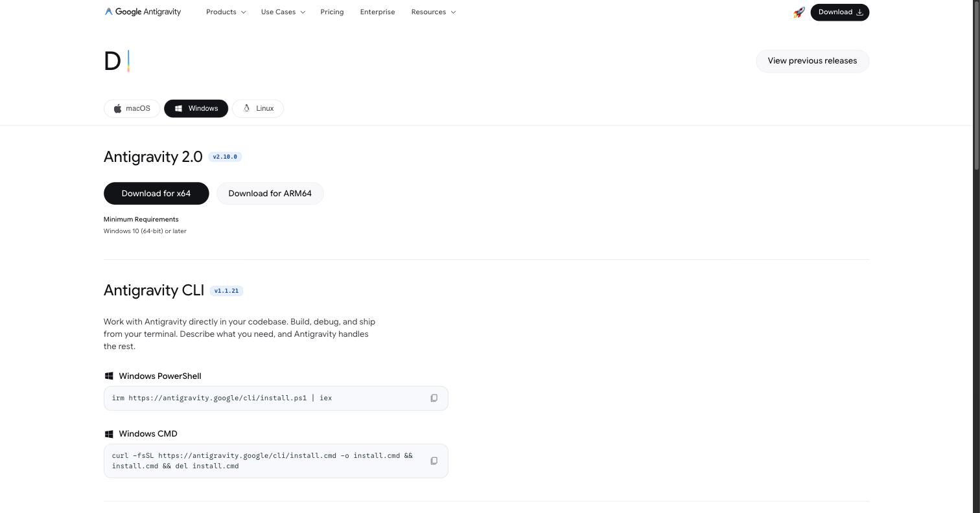Click the Windows CMD label
The image size is (980, 513).
click(148, 434)
